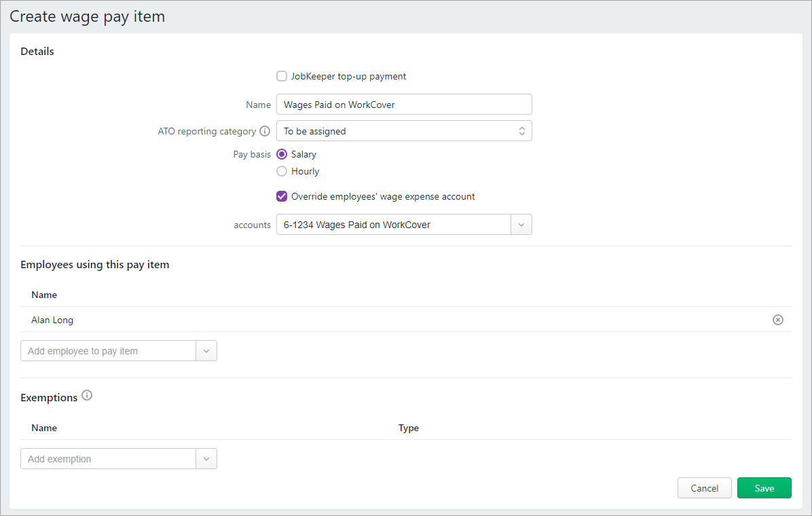Viewport: 812px width, 516px height.
Task: Click the Alan Long employee row
Action: 406,320
